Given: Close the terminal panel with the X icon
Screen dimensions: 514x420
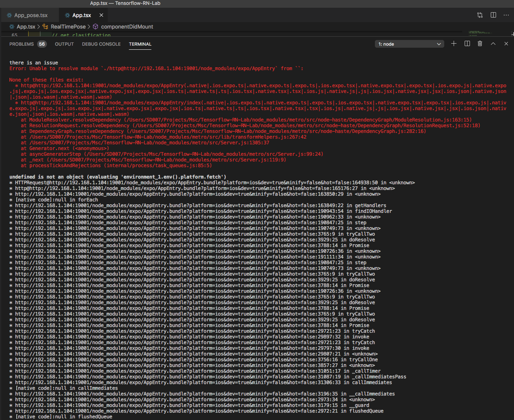Looking at the screenshot, I should coord(506,44).
